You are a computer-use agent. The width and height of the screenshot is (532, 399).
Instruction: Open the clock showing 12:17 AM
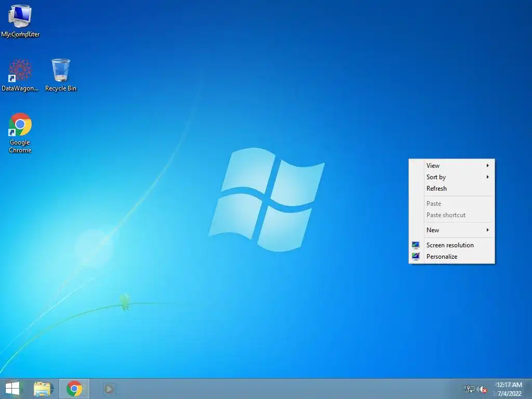509,389
